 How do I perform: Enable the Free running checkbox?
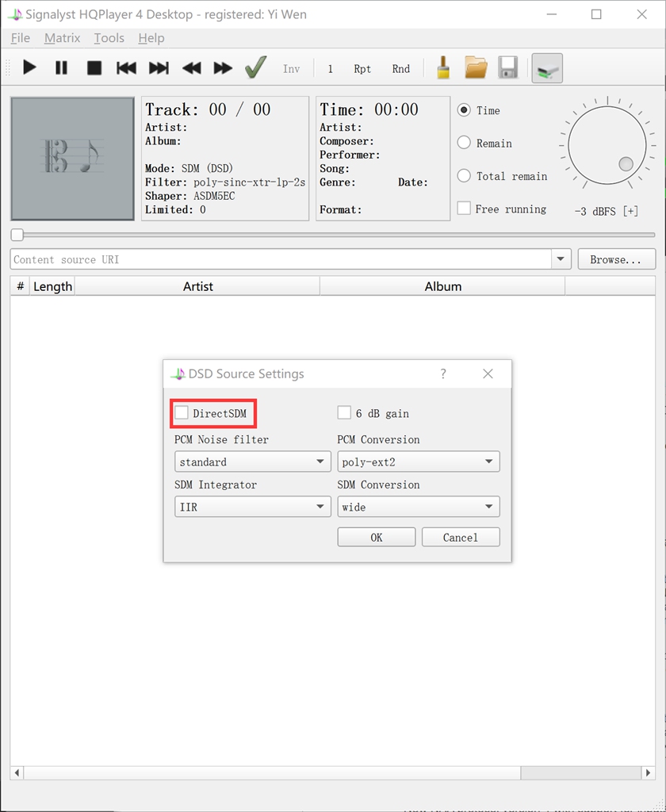coord(464,209)
